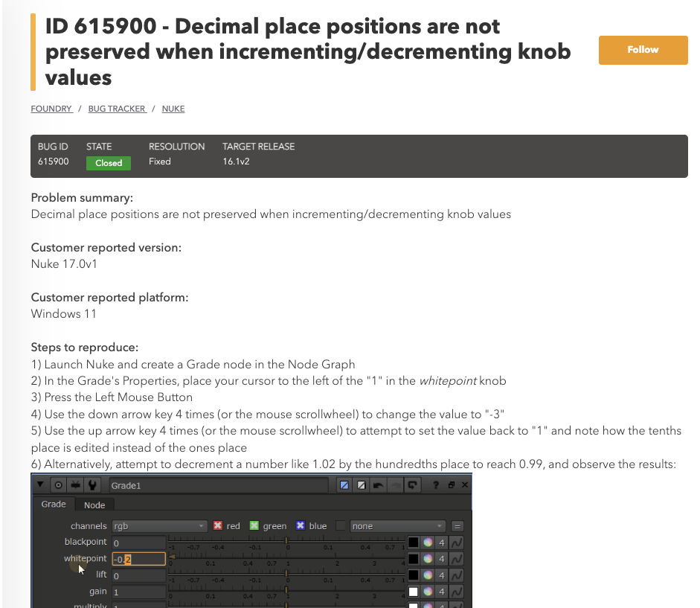
Task: Open the gain color wheel picker
Action: [x=428, y=592]
